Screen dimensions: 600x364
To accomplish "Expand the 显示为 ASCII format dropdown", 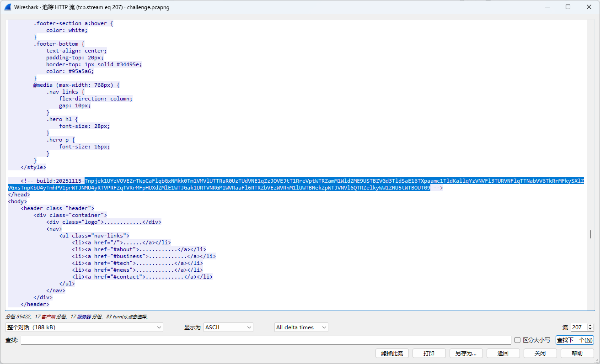I will pyautogui.click(x=228, y=327).
